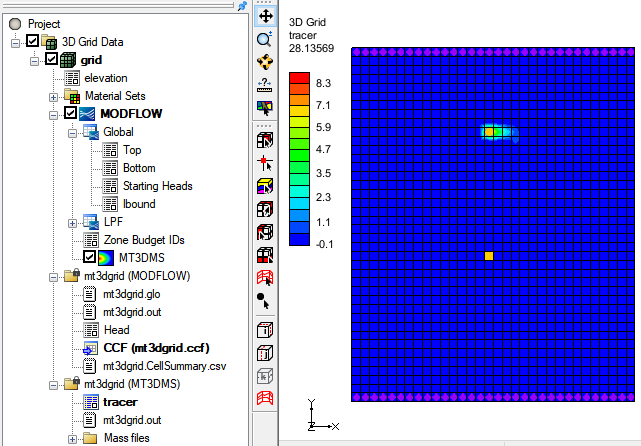Switch to the j-direction view cube
Image resolution: width=641 pixels, height=446 pixels.
265,353
